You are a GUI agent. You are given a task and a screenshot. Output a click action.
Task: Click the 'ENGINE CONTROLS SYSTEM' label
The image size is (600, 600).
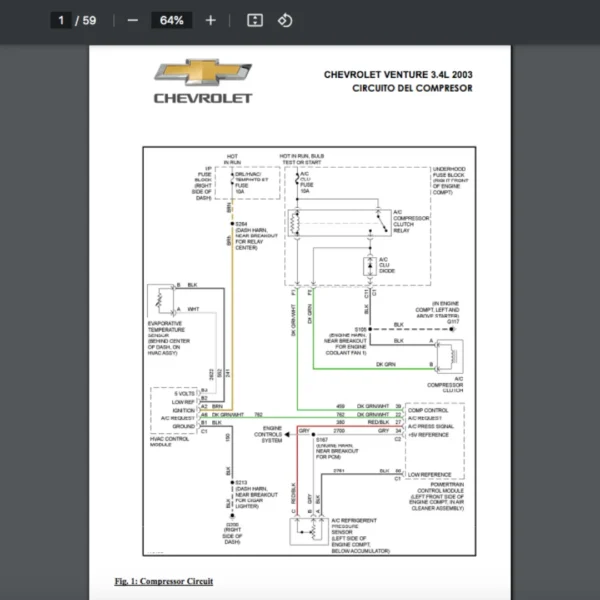[268, 434]
